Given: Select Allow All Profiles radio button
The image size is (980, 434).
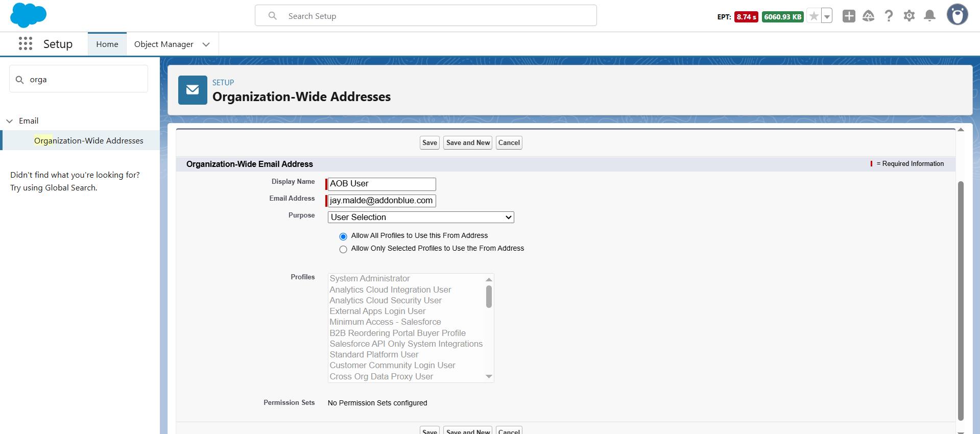Looking at the screenshot, I should [343, 236].
